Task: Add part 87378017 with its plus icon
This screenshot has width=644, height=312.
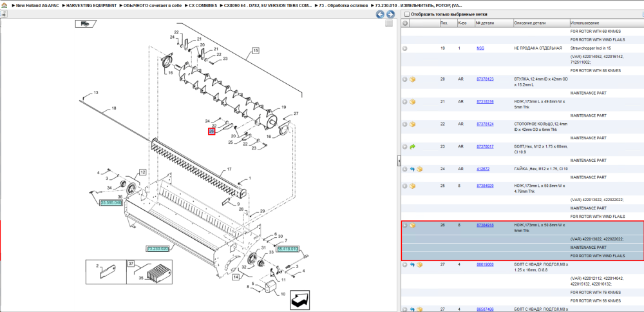Action: (x=405, y=146)
